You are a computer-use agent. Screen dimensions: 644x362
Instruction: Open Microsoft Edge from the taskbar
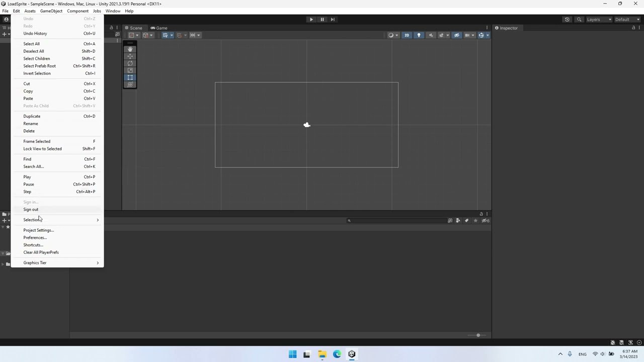337,354
